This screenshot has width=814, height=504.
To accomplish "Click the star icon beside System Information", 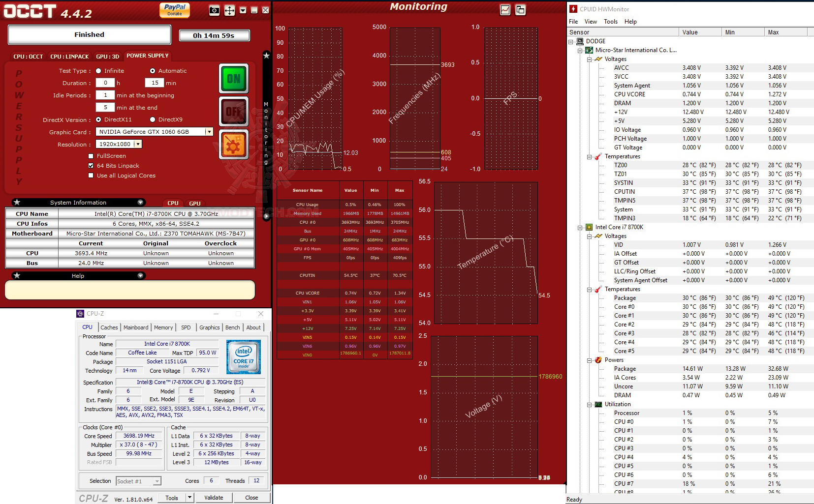I will (x=17, y=203).
